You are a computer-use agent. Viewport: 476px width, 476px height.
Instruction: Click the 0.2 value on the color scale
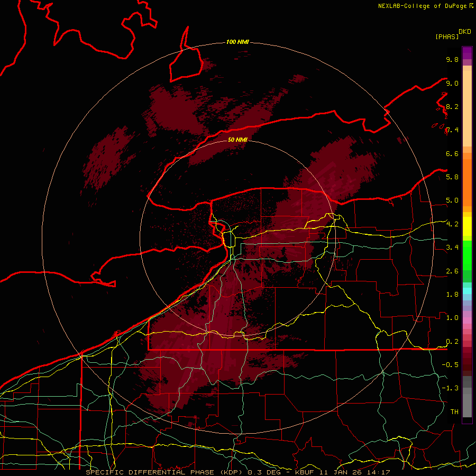point(452,342)
